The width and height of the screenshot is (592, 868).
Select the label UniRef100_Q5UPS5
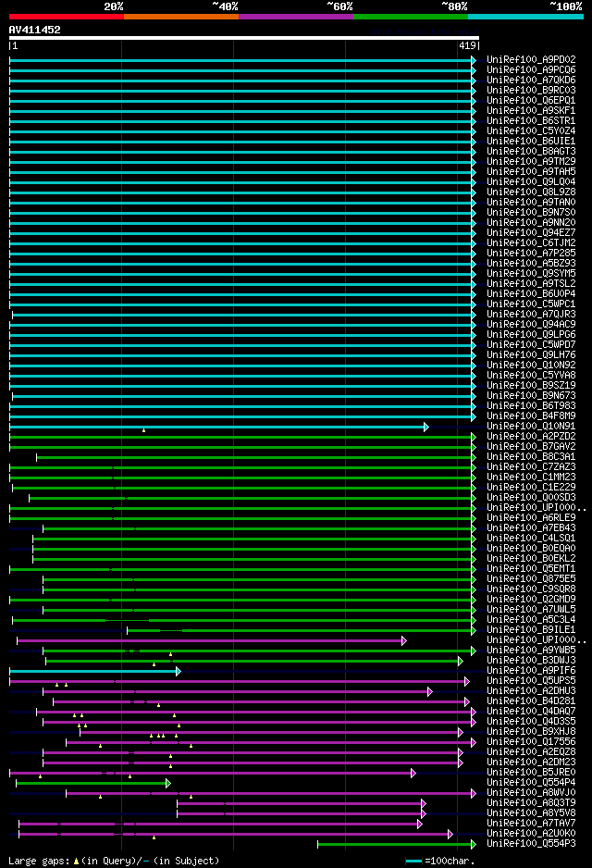tap(531, 680)
